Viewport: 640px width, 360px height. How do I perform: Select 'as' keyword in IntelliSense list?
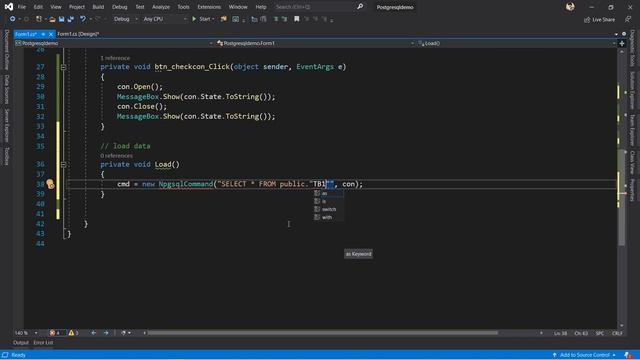329,193
